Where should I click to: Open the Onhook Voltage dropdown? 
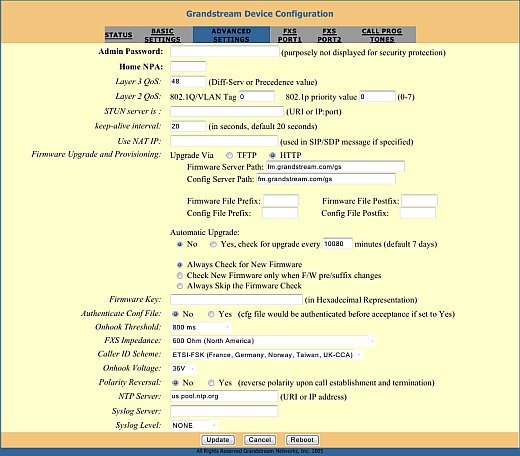point(183,369)
